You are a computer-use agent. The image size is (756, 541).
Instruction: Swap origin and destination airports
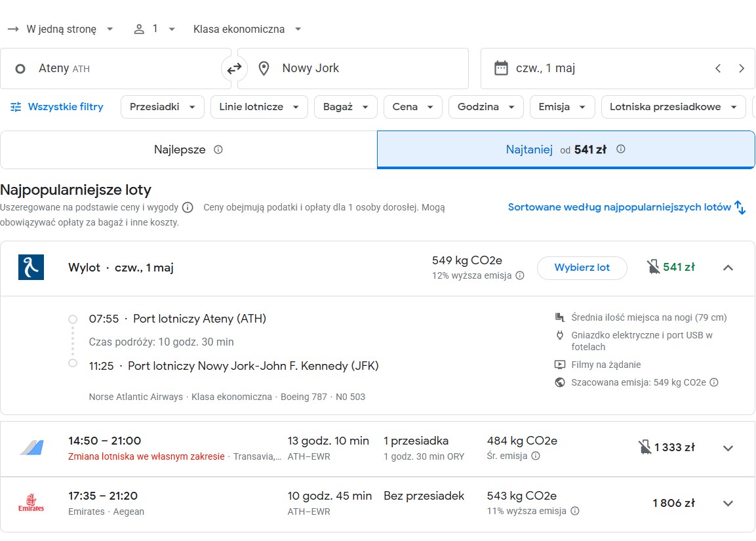pyautogui.click(x=234, y=69)
